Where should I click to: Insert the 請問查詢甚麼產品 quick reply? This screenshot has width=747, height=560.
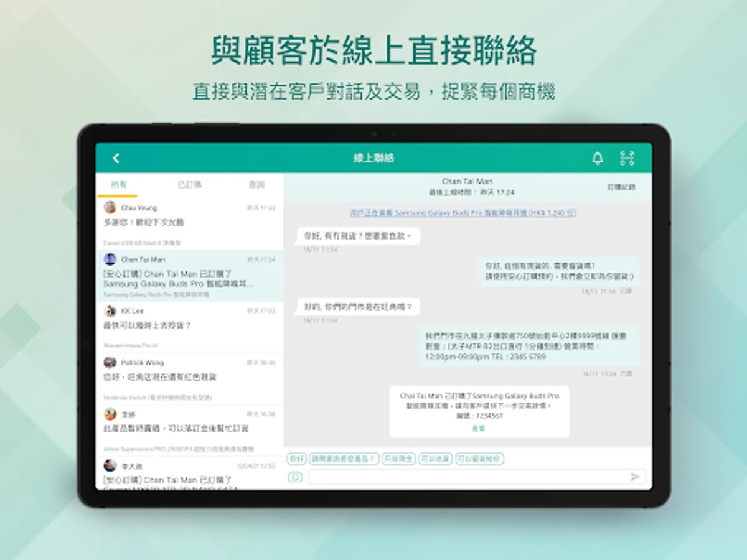[344, 459]
